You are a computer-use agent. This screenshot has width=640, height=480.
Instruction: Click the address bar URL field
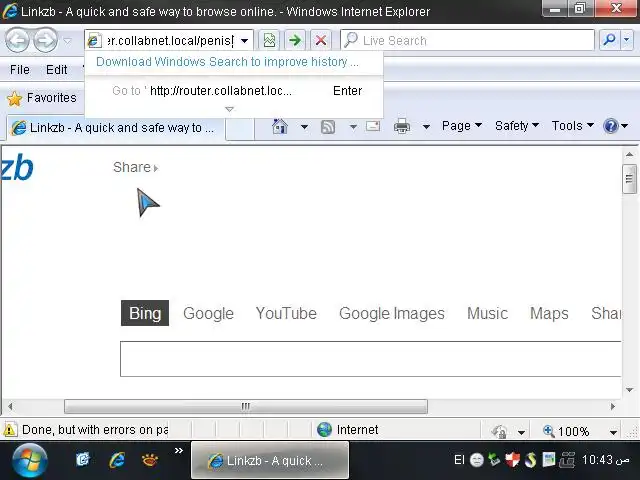click(x=169, y=40)
